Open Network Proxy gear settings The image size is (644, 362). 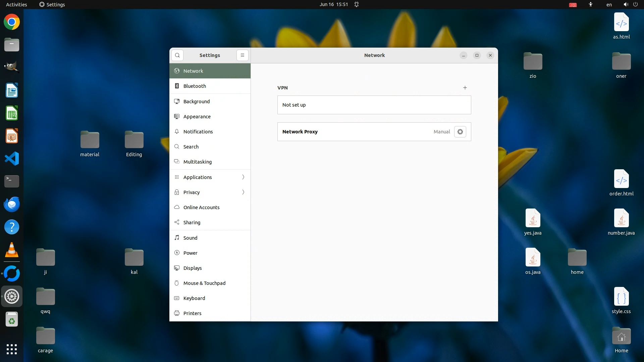[x=460, y=132]
